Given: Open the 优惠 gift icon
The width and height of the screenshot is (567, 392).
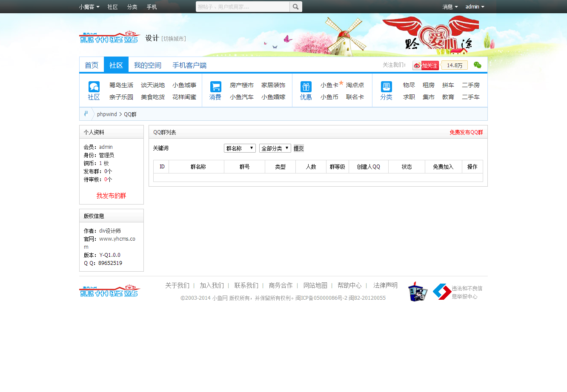Looking at the screenshot, I should click(x=306, y=87).
